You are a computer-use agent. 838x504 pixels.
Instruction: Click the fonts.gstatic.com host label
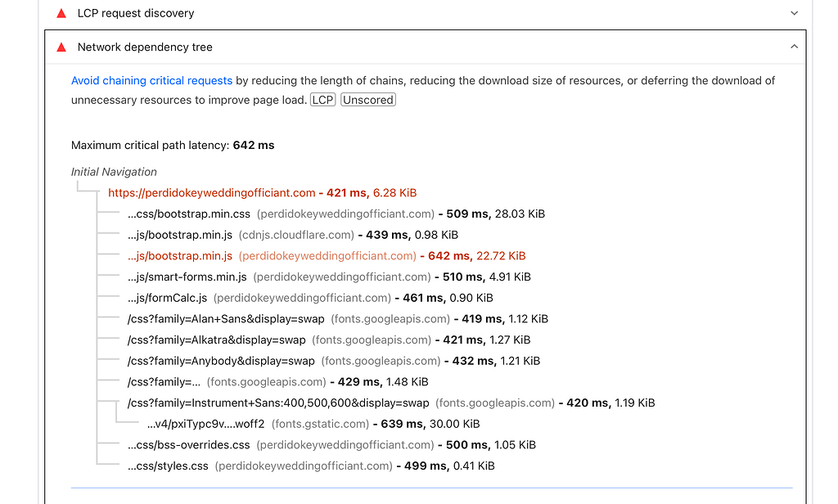tap(320, 425)
